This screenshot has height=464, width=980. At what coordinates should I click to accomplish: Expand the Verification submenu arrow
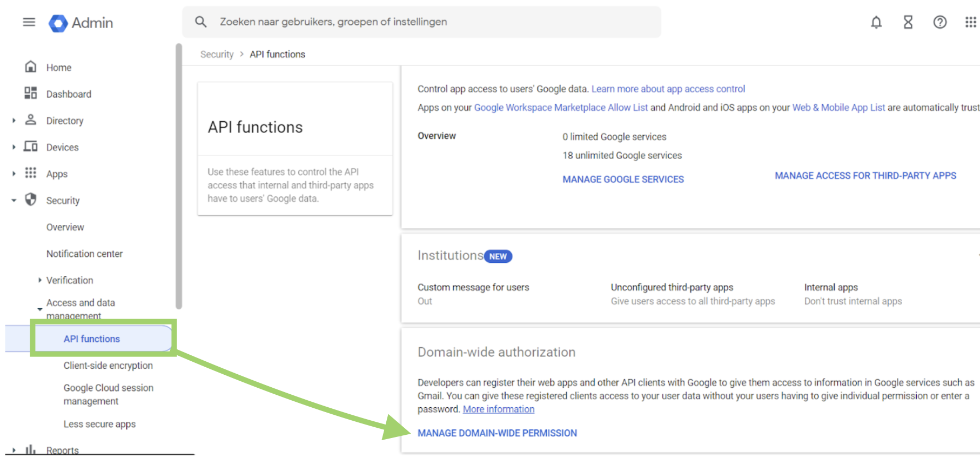(39, 280)
